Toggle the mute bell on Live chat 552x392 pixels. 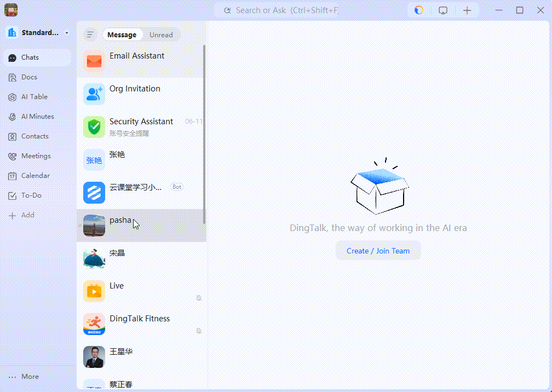tap(199, 298)
